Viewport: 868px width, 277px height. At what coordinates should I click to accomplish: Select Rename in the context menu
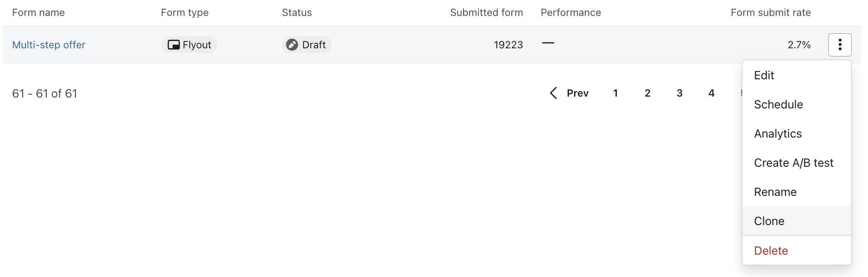pyautogui.click(x=775, y=192)
